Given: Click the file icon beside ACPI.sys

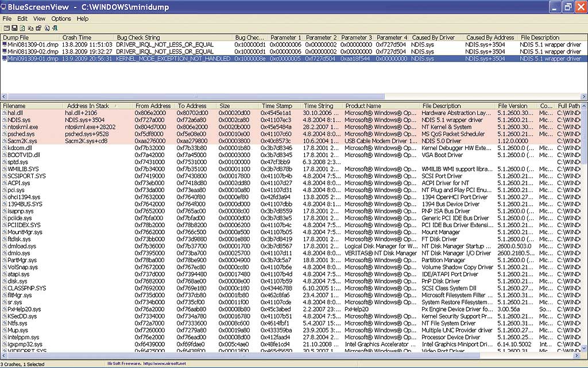Looking at the screenshot, I should point(5,183).
